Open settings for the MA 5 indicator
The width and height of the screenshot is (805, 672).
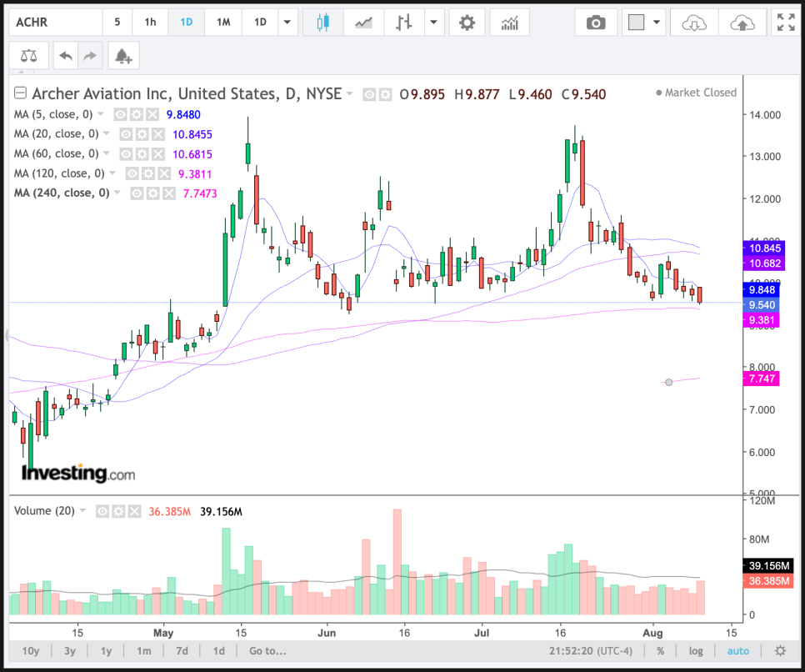[136, 114]
